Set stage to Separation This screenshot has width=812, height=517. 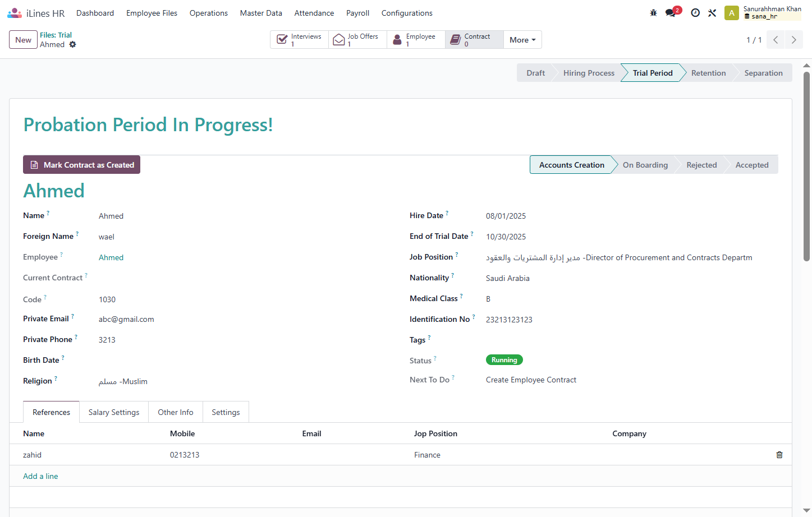[763, 73]
